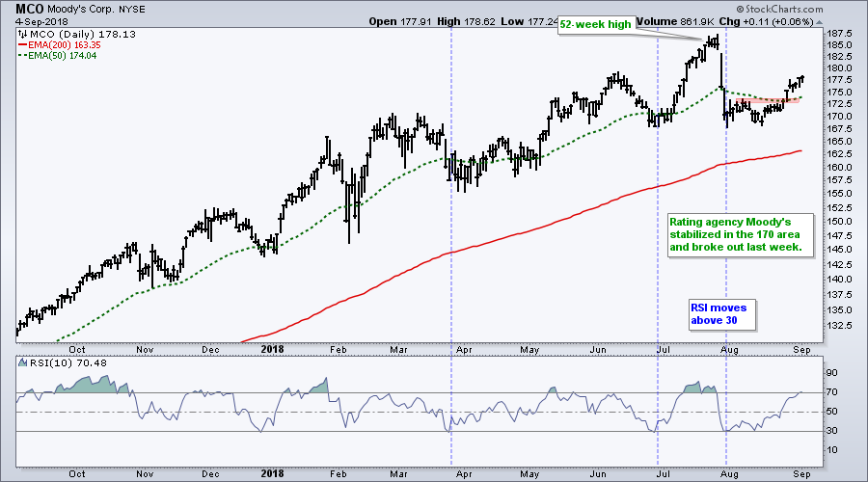
Task: Click the Jun label under the price panel
Action: tap(598, 350)
